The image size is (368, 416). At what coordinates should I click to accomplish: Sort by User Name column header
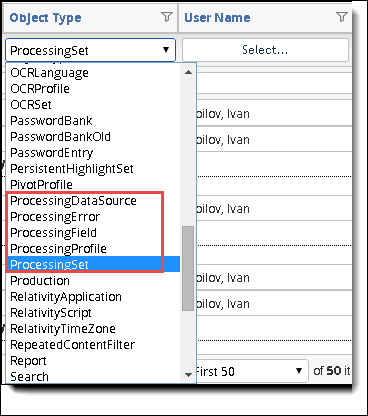click(217, 17)
